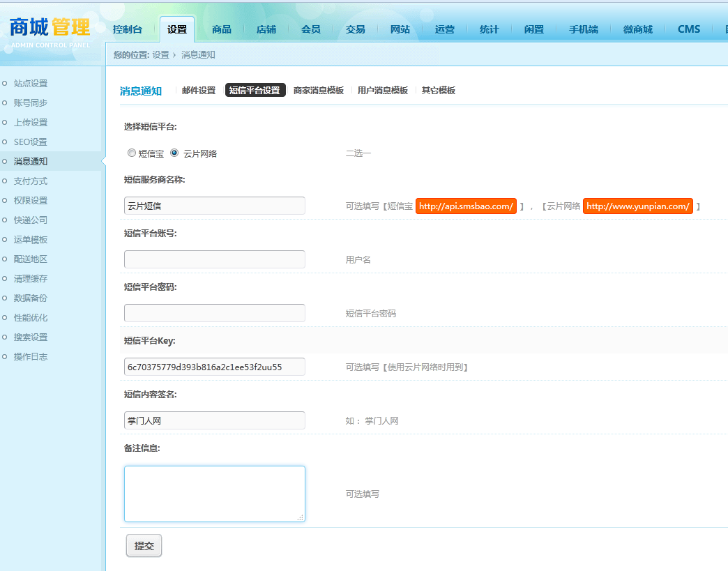
Task: Focus the 短信平台账号 input field
Action: pyautogui.click(x=215, y=259)
